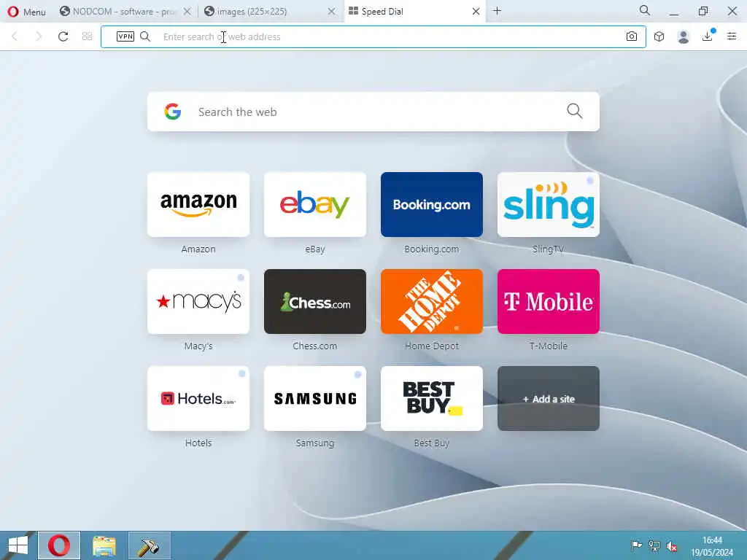
Task: Open the Best Buy speed dial tile
Action: coord(432,399)
